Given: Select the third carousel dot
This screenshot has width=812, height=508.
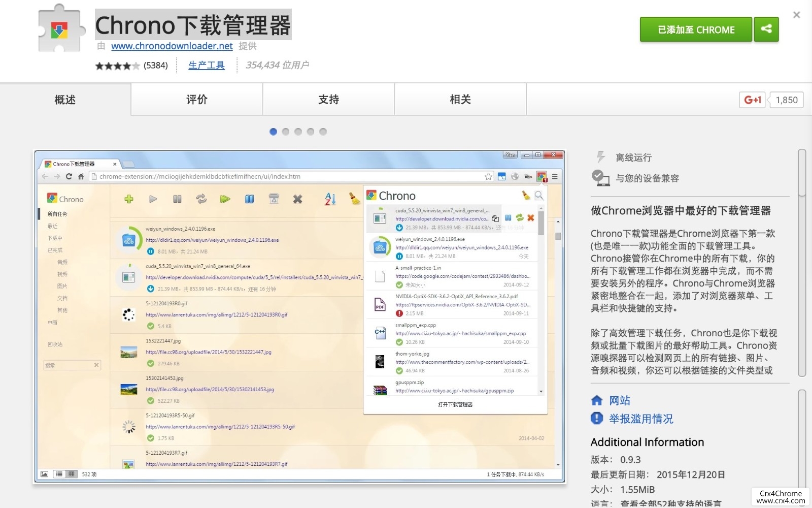Looking at the screenshot, I should tap(298, 132).
